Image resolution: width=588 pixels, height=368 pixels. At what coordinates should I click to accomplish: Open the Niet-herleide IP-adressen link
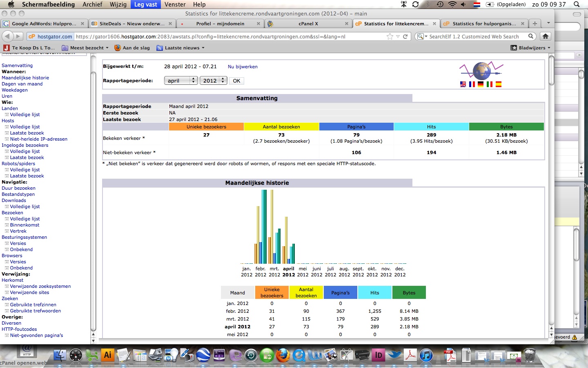pyautogui.click(x=39, y=139)
